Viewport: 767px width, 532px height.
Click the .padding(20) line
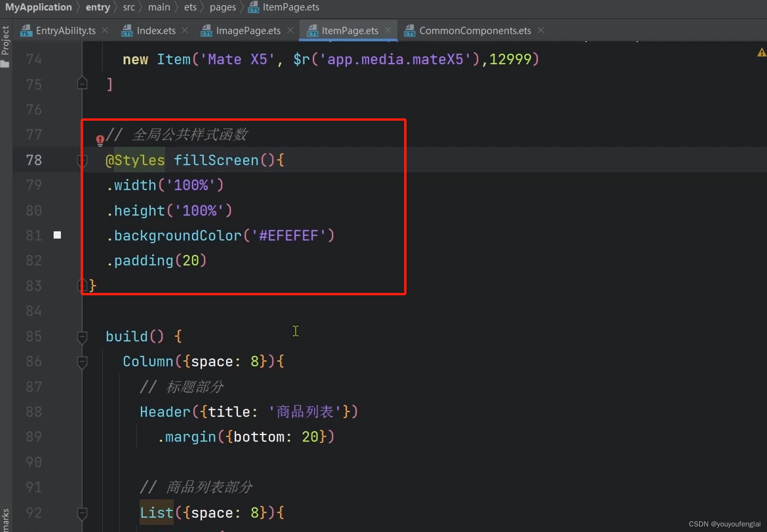(156, 261)
